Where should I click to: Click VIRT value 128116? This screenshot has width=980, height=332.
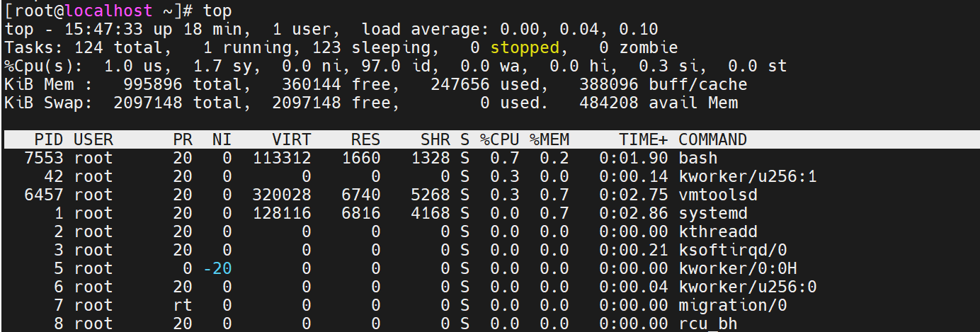(x=281, y=213)
